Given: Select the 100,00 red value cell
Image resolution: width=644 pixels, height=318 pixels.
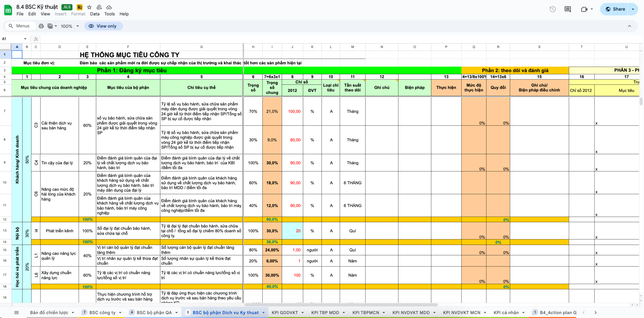Looking at the screenshot, I should 292,111.
